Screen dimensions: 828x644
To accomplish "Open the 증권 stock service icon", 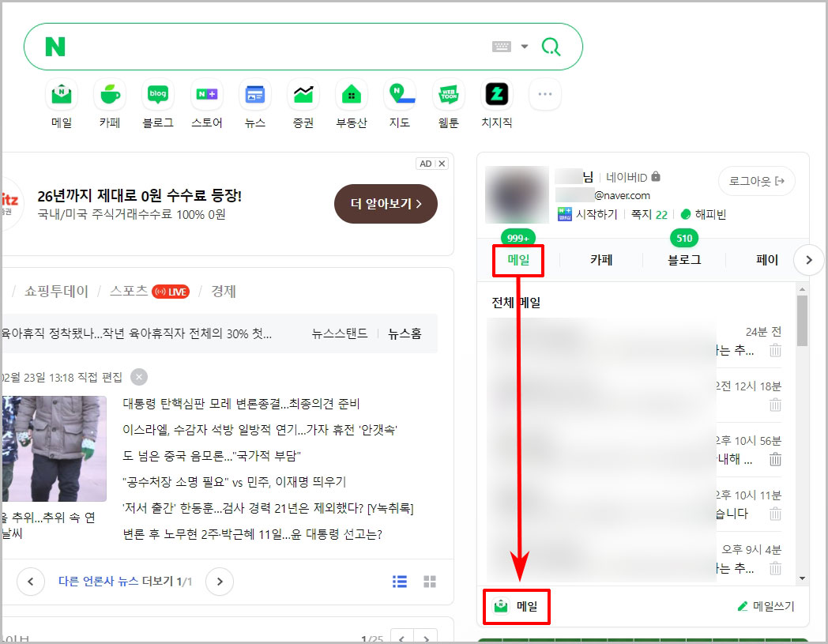I will click(x=303, y=93).
